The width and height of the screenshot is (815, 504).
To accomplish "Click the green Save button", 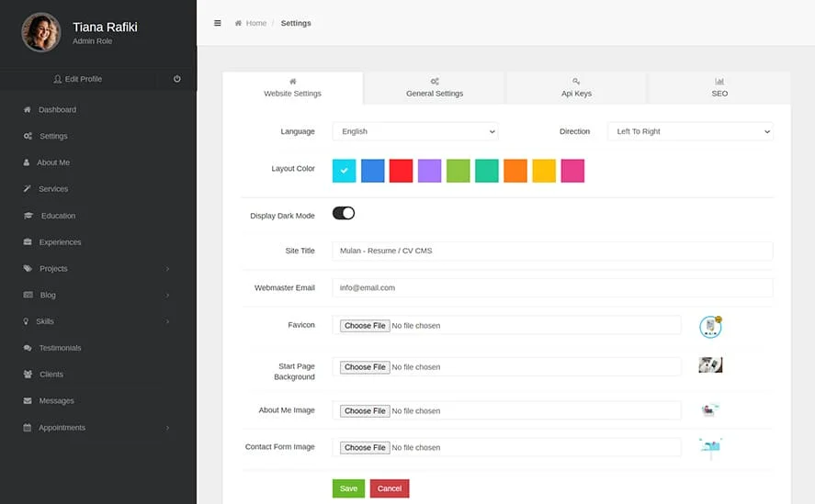I will click(348, 488).
